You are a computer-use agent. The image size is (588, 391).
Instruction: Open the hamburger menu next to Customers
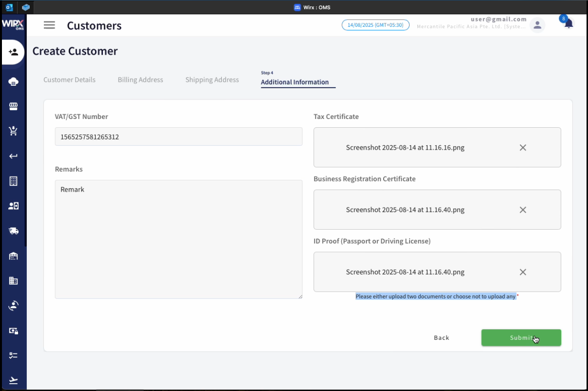click(x=49, y=25)
